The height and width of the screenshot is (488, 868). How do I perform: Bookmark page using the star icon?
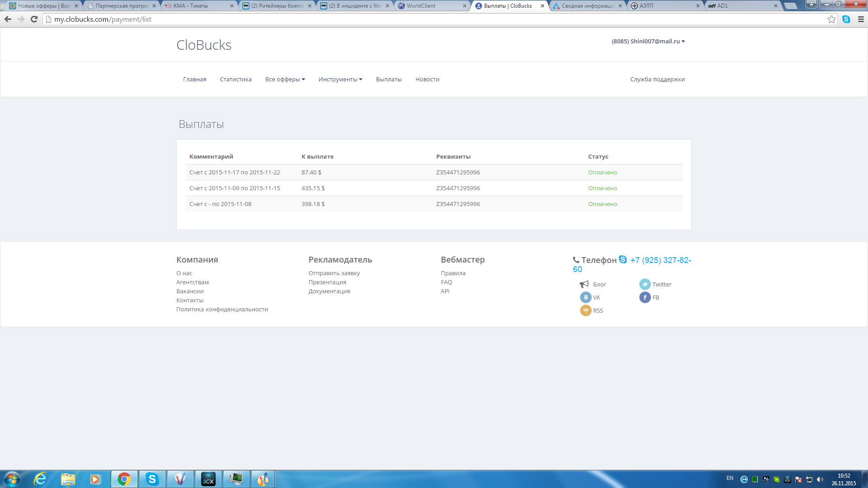point(831,19)
